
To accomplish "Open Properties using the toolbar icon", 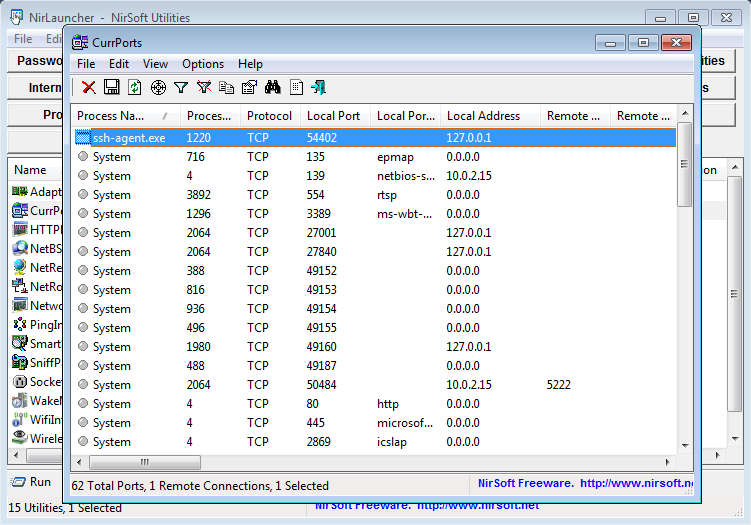I will (250, 88).
